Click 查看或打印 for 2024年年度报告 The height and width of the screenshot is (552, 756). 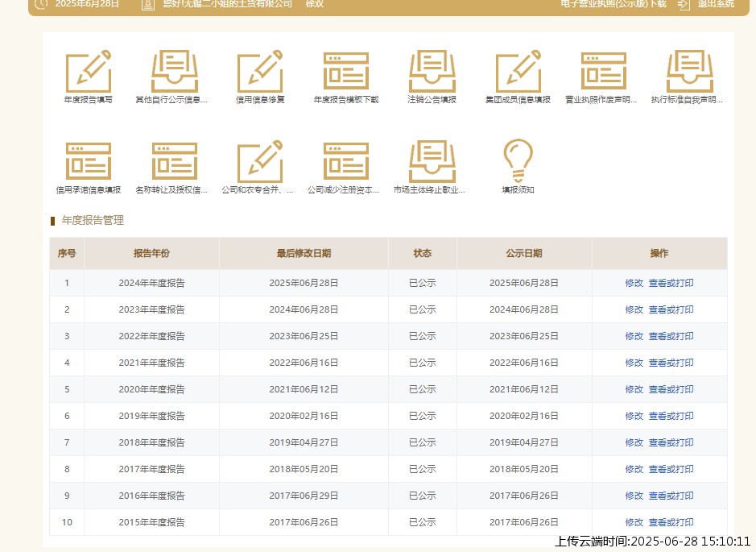671,283
